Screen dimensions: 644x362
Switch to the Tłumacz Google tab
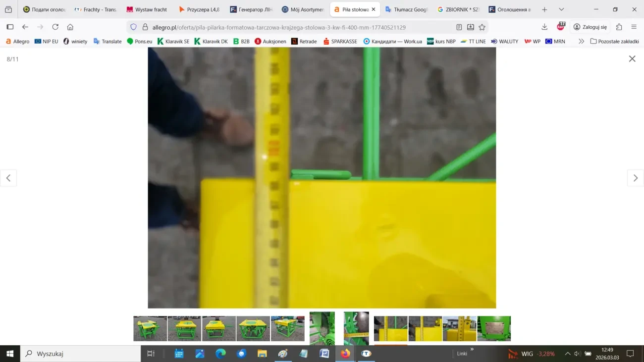click(x=406, y=9)
